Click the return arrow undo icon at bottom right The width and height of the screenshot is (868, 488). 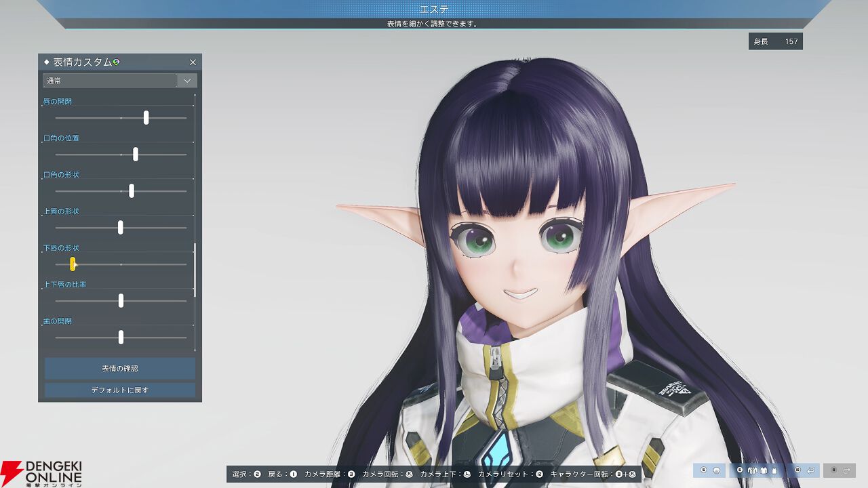(811, 470)
